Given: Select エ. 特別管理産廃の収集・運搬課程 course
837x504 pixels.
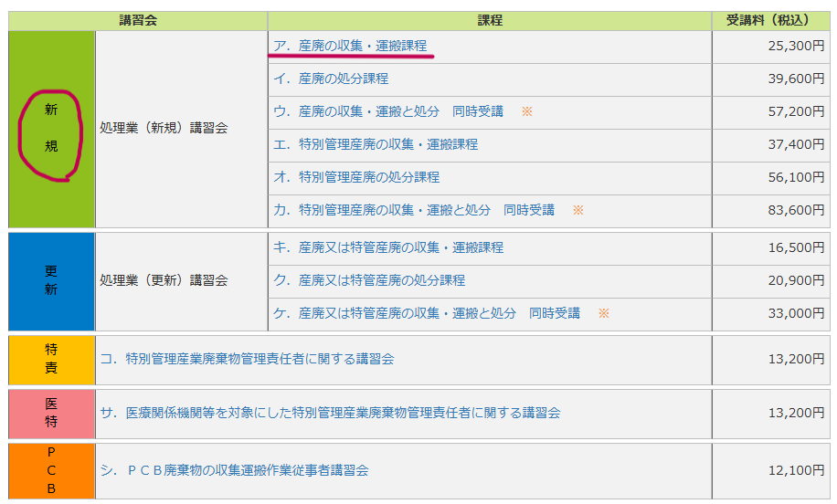Looking at the screenshot, I should click(376, 144).
